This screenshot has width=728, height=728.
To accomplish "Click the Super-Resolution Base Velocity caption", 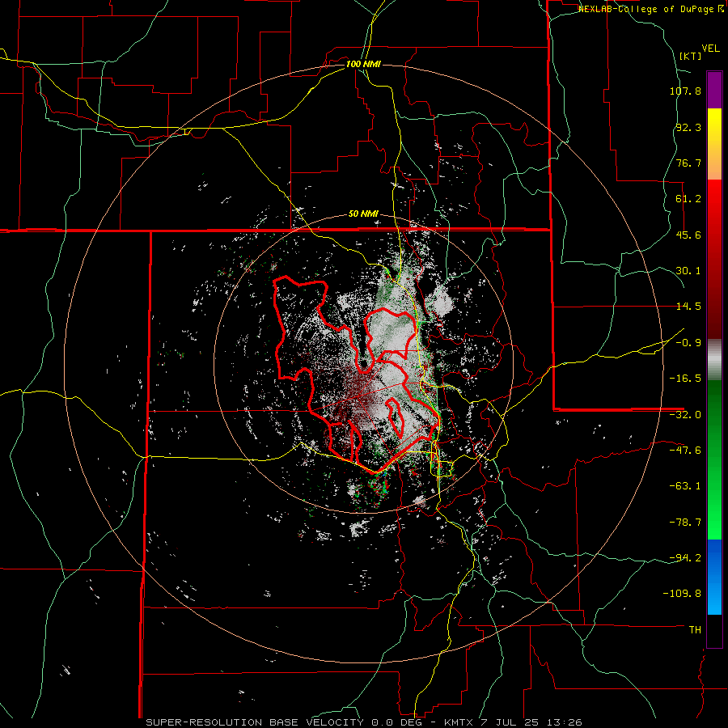I will coord(363,722).
